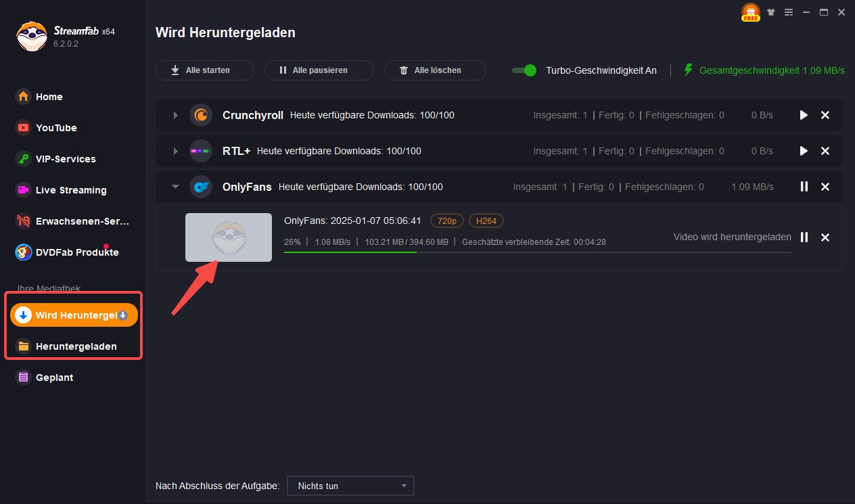Image resolution: width=855 pixels, height=504 pixels.
Task: Click the H264 codec badge
Action: pos(486,221)
